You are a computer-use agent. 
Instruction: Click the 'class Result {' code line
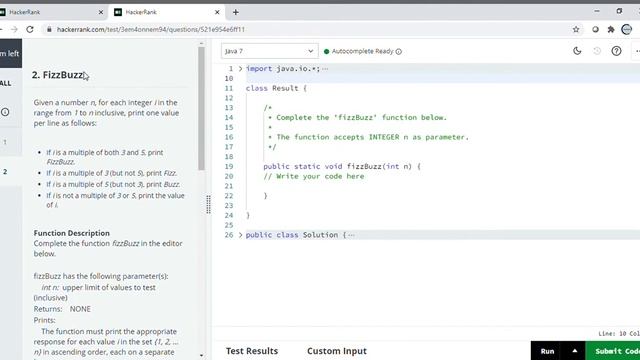tap(276, 88)
